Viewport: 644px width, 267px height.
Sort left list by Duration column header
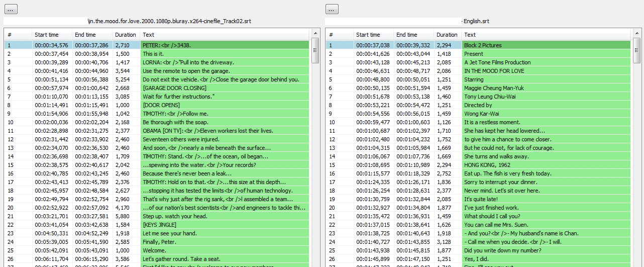(125, 35)
